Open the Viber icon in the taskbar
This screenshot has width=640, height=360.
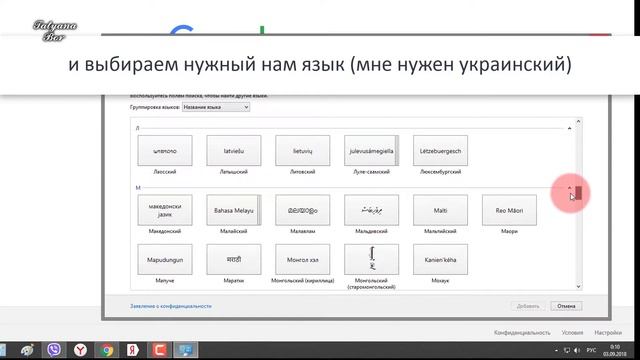point(54,350)
